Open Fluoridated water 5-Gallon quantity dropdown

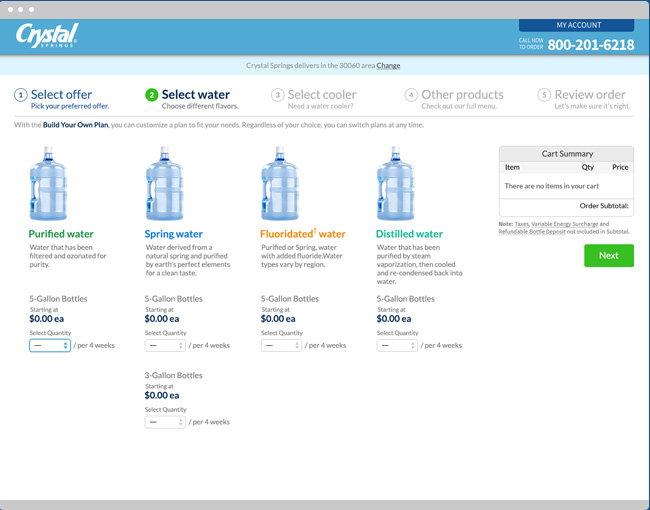point(281,345)
